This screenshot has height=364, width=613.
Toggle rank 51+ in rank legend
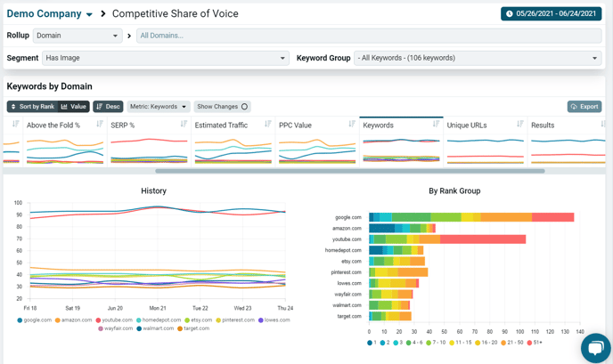point(535,343)
